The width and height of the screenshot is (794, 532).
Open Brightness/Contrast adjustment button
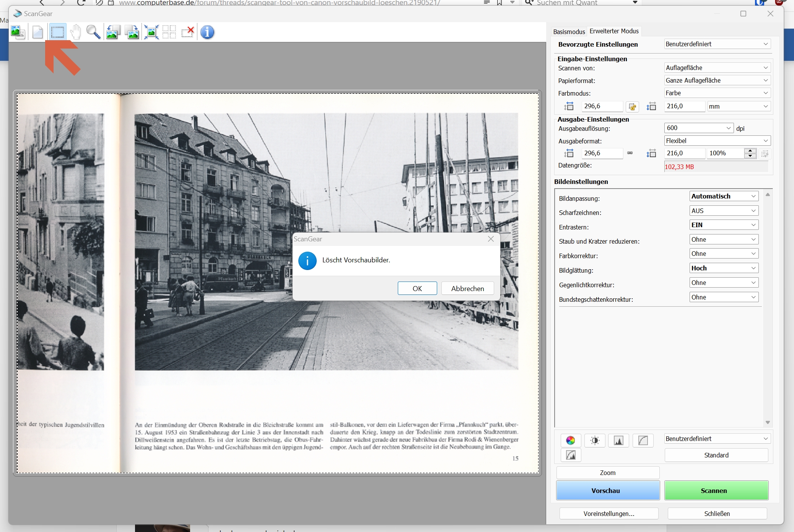pyautogui.click(x=595, y=441)
